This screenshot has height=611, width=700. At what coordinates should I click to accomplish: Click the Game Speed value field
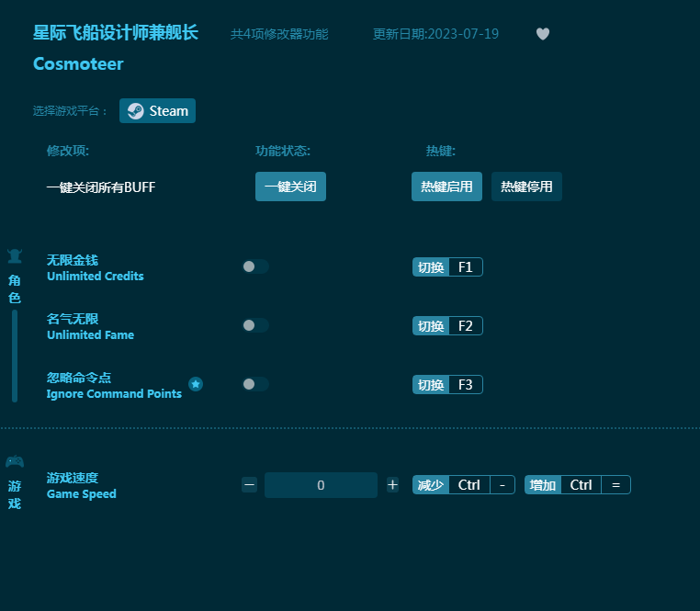click(321, 485)
